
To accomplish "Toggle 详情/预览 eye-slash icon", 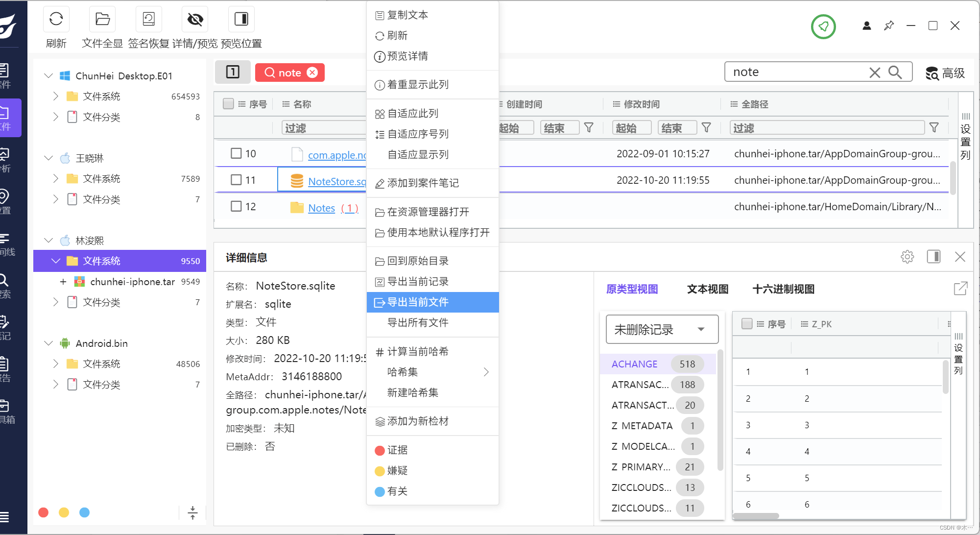I will (x=195, y=20).
